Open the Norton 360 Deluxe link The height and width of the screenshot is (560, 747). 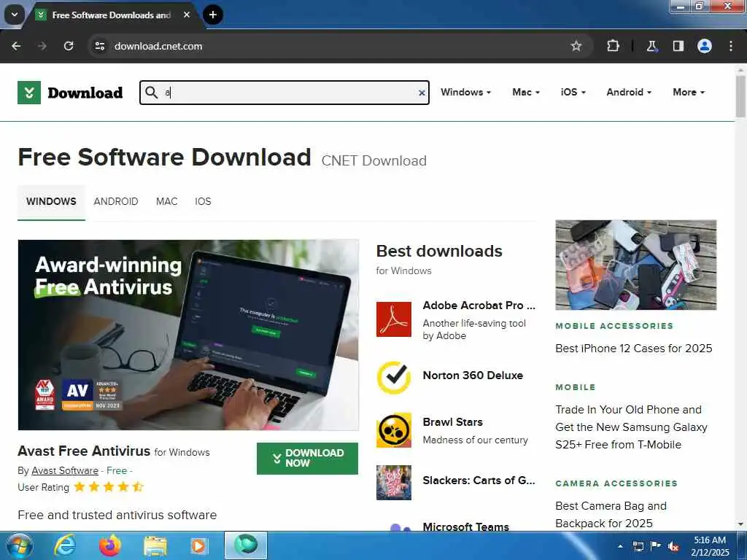(473, 376)
